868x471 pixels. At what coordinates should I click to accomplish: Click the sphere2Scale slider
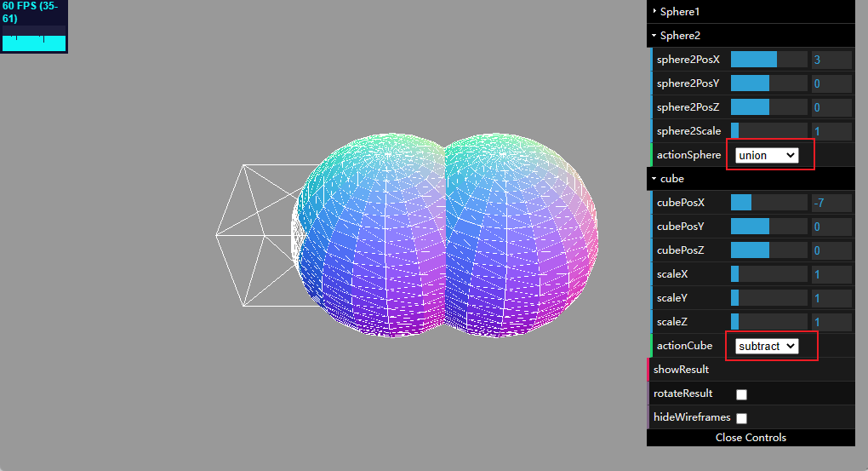768,131
